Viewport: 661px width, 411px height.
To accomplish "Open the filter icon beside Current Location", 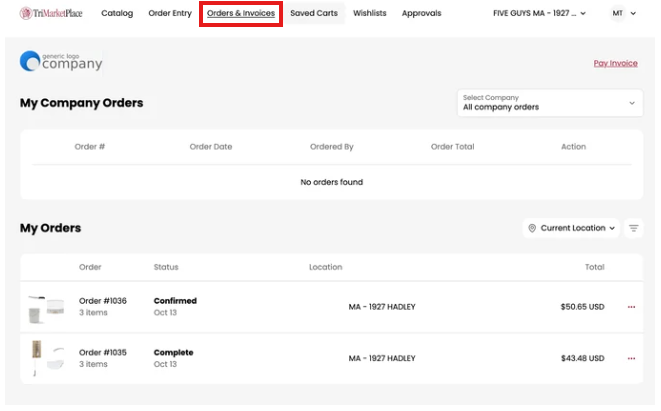I will pos(634,228).
